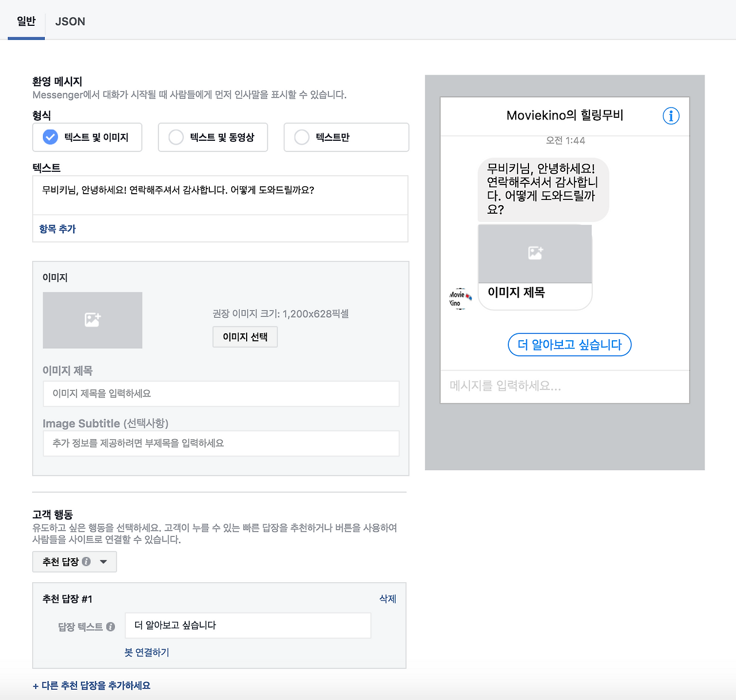Click the info icon beside Moviekino의 힐링무비

tap(670, 116)
